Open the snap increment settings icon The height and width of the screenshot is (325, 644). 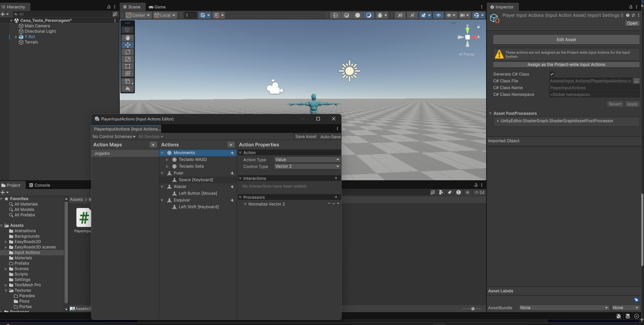pos(217,15)
